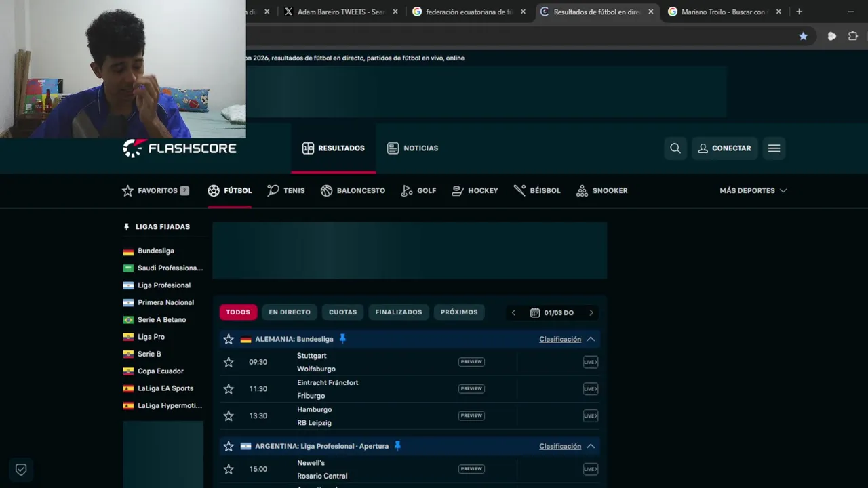This screenshot has width=868, height=488.
Task: Open Live icon for Stuttgart match
Action: click(x=591, y=362)
